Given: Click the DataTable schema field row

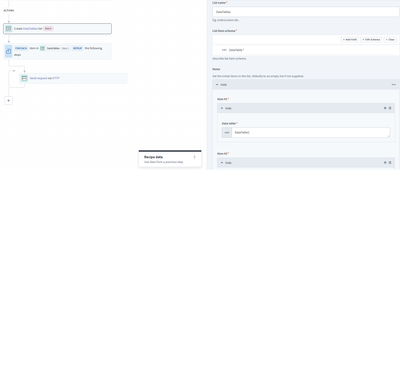Looking at the screenshot, I should point(306,50).
